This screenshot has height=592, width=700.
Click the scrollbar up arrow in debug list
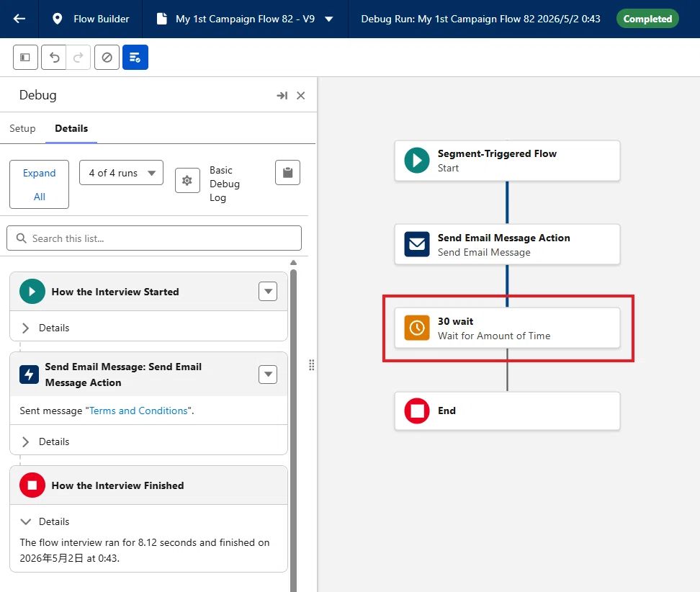(293, 263)
